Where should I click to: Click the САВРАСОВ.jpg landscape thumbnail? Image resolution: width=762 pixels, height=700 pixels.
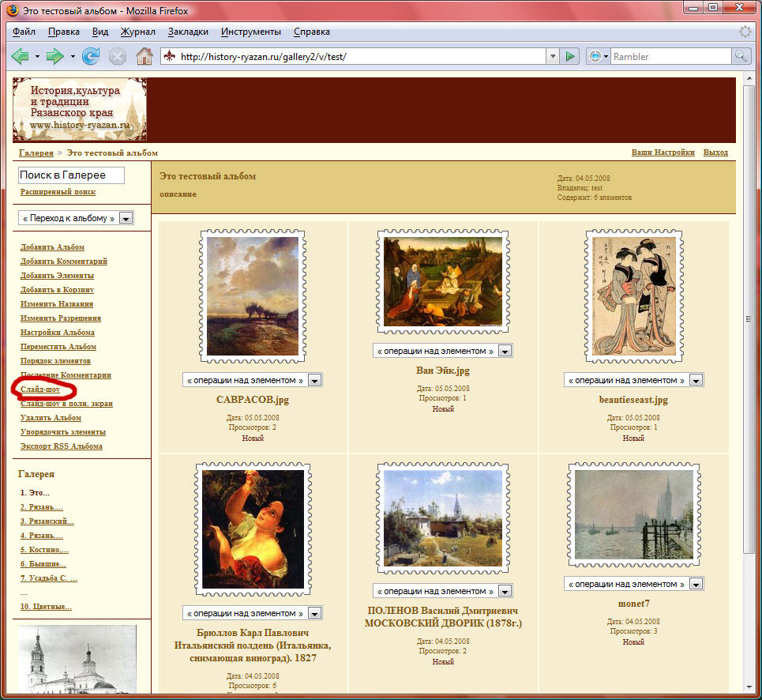[x=253, y=296]
